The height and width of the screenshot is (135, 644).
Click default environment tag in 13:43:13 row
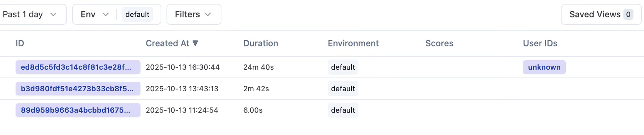(343, 89)
